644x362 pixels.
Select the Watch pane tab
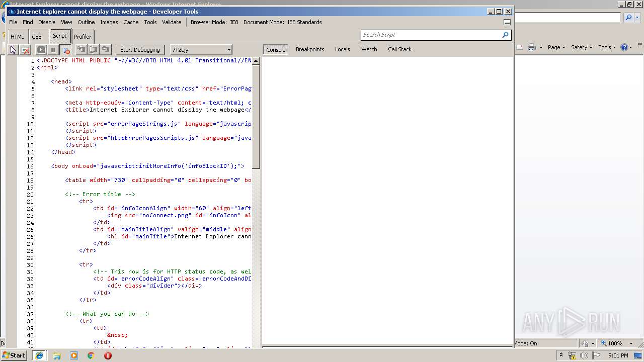(369, 49)
